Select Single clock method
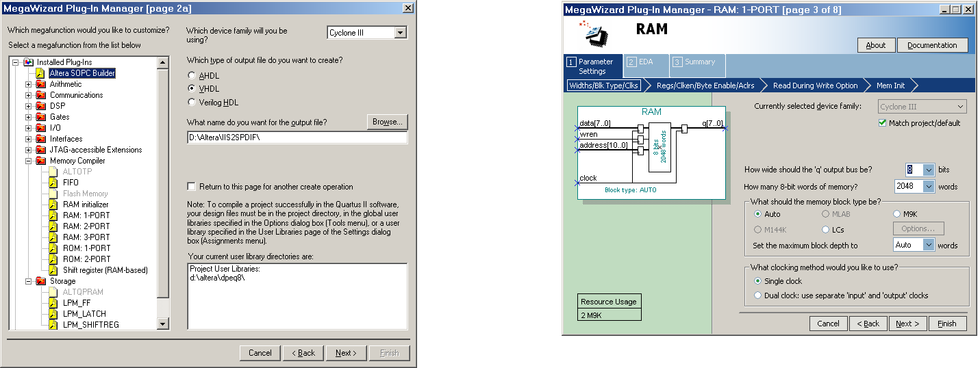 (757, 281)
